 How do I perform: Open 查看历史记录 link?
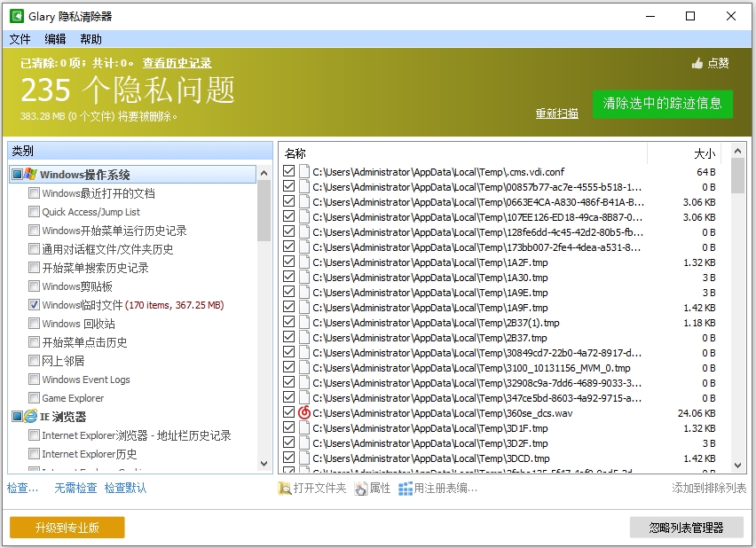coord(177,63)
